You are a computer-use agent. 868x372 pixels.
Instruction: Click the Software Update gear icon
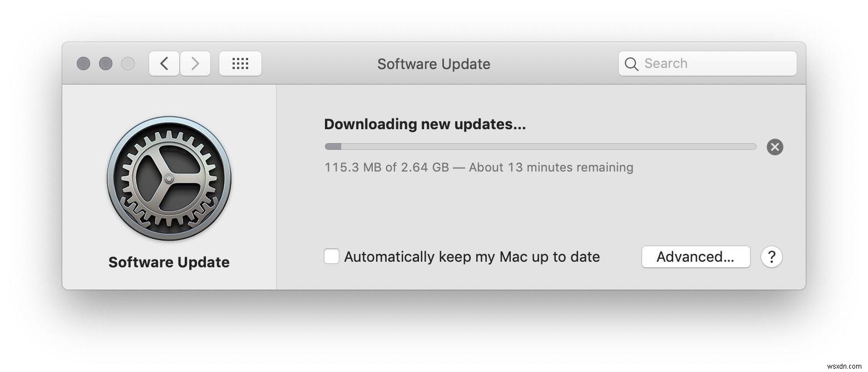point(169,179)
